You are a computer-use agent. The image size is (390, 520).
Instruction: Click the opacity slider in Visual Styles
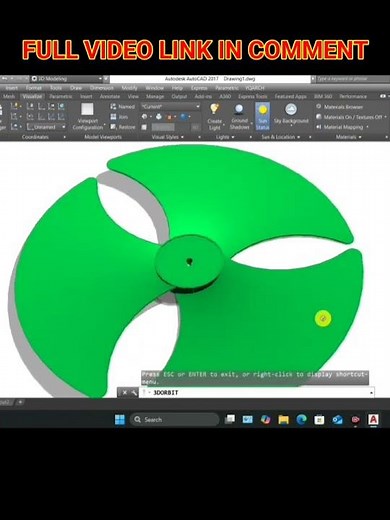(x=163, y=127)
